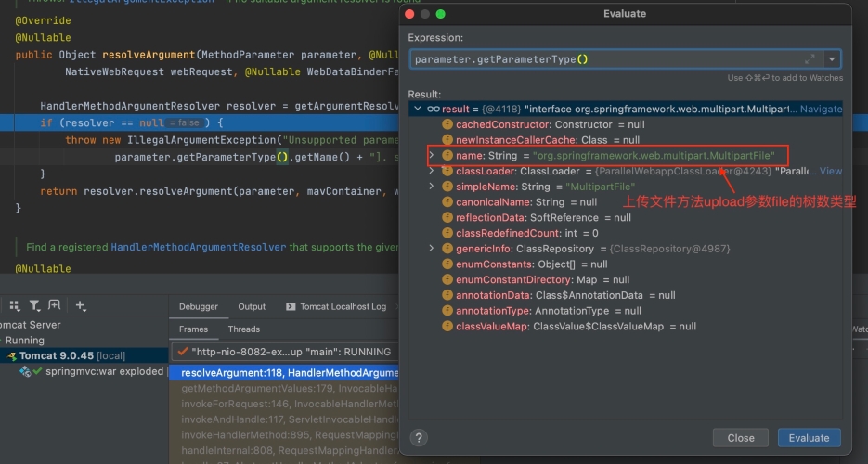Click the expand expression field icon

[810, 58]
